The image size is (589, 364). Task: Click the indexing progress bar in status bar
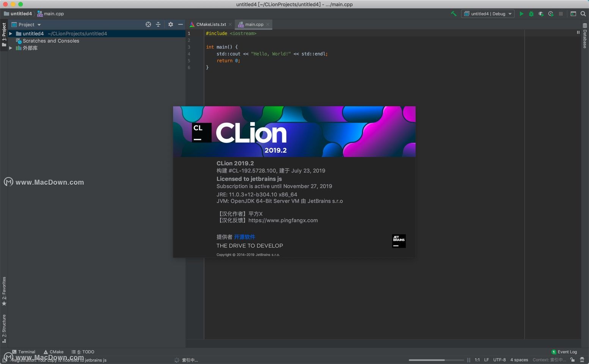click(x=436, y=360)
